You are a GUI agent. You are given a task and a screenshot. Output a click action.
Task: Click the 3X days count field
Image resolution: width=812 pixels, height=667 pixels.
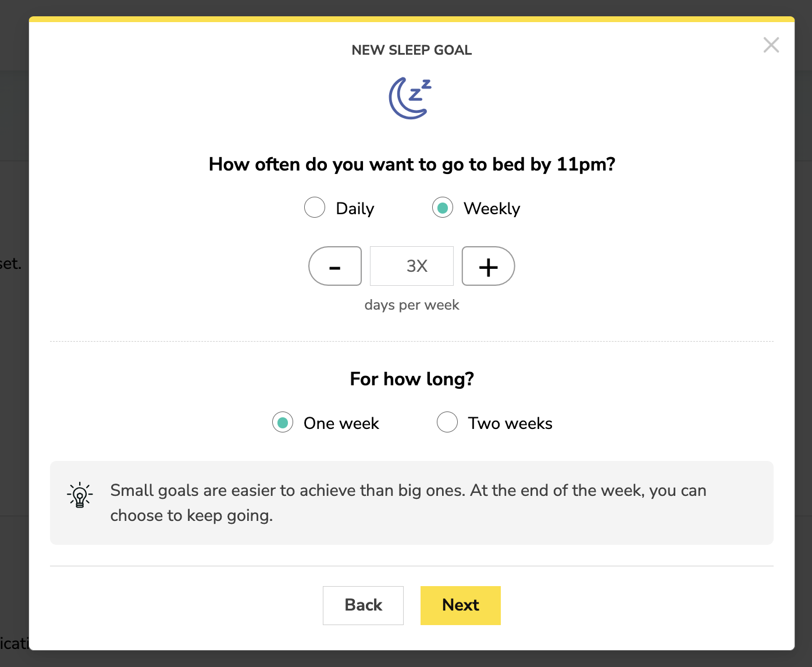coord(412,266)
